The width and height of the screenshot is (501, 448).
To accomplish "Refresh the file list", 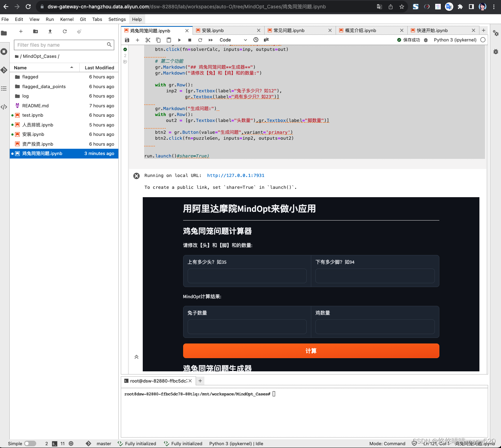I will click(x=65, y=31).
